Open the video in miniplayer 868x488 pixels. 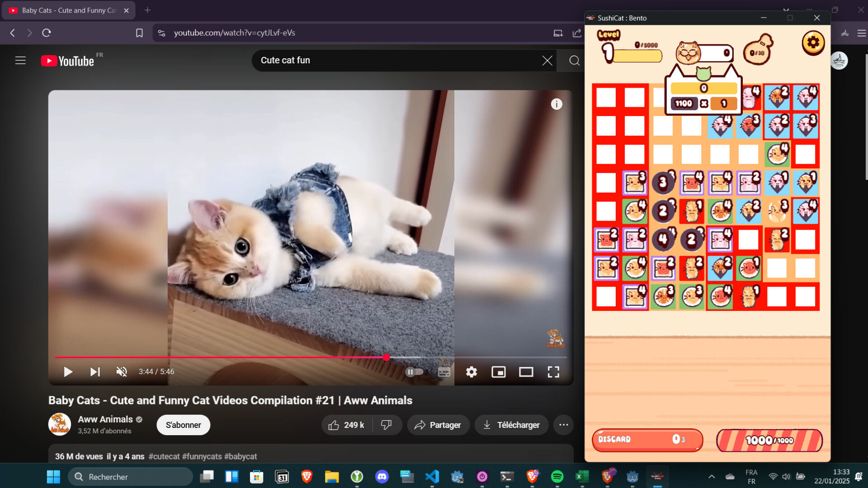click(499, 371)
